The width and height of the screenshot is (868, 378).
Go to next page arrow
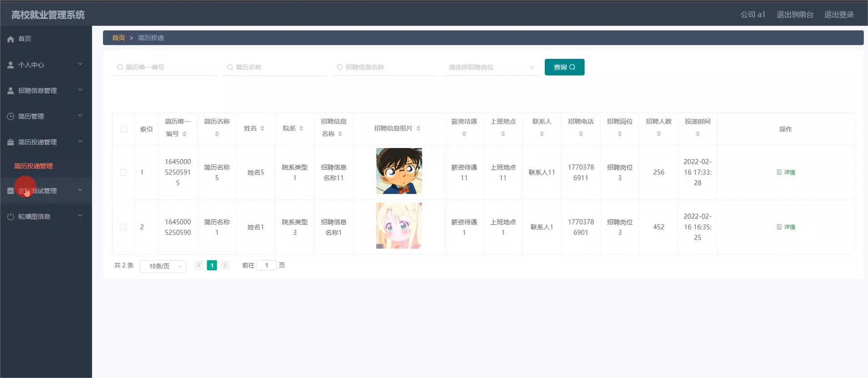[x=224, y=265]
